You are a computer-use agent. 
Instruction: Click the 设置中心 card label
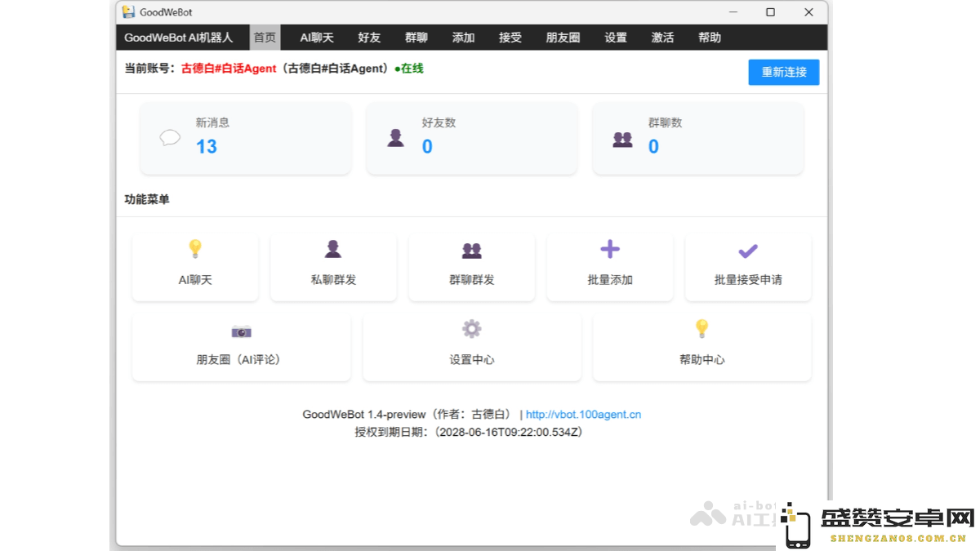coord(472,360)
